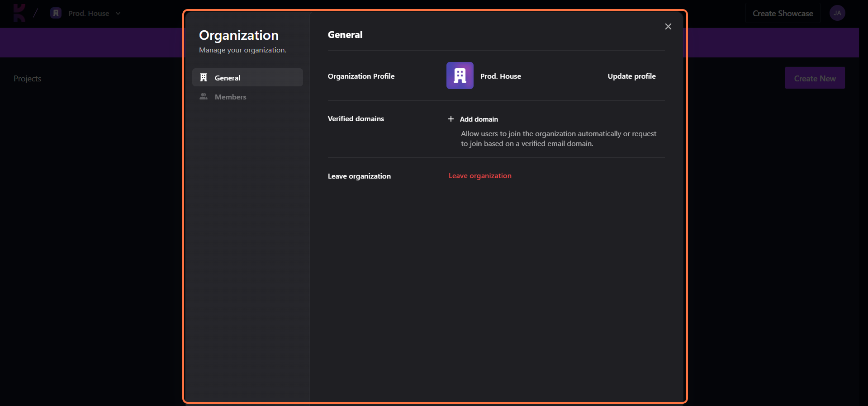Click the white Leave organization row label
Screen dimensions: 868x406
(359, 176)
